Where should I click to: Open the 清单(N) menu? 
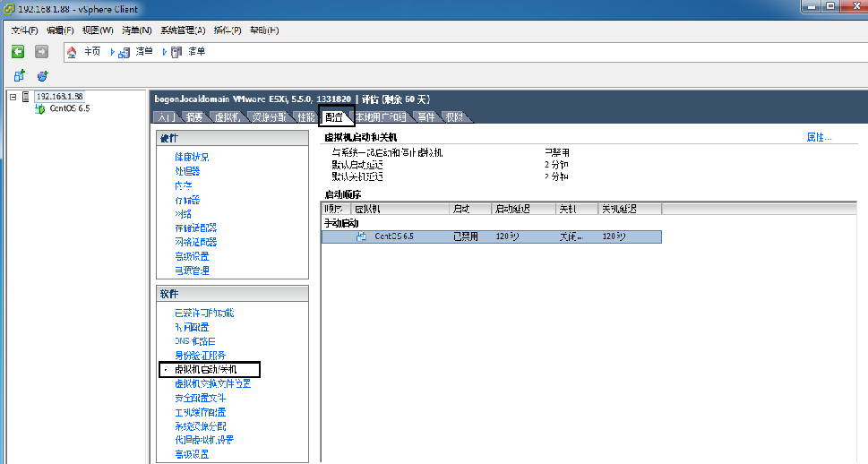coord(137,30)
